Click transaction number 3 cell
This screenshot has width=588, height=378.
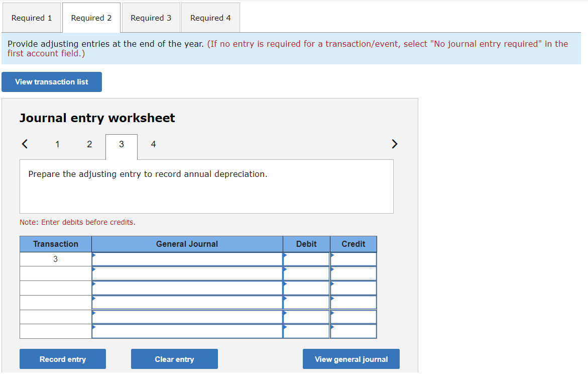point(56,259)
